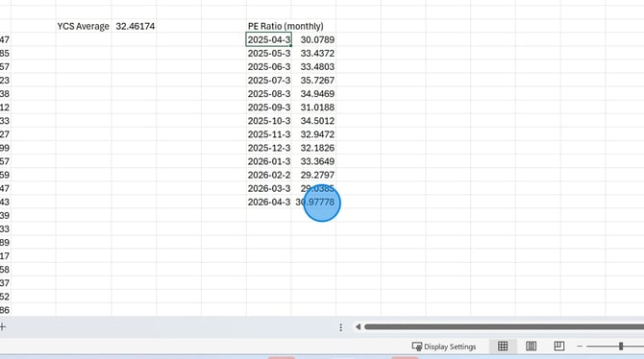Open Display Settings

(x=444, y=347)
